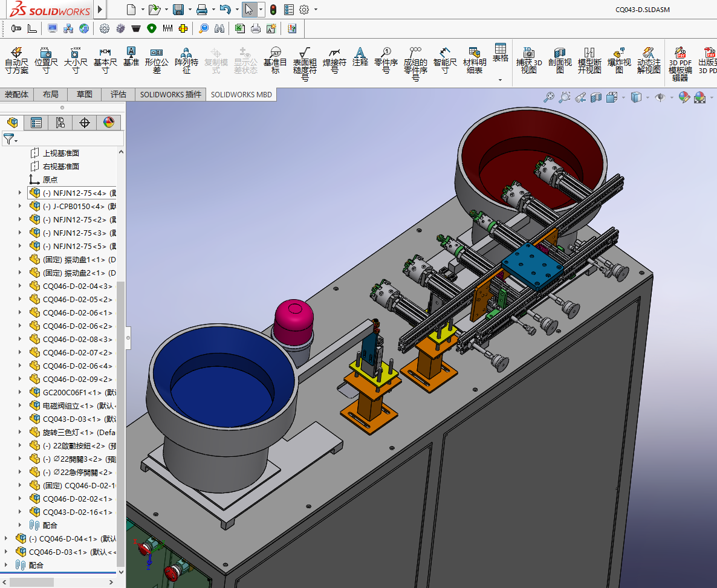Screen dimensions: 717x588
Task: Switch to the 布局 tab
Action: point(50,94)
